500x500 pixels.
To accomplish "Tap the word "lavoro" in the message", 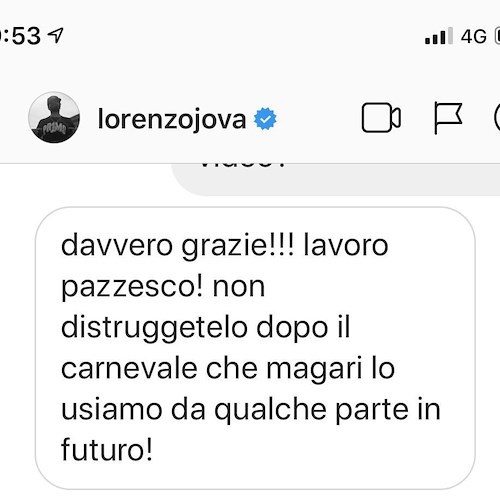I will pos(346,246).
